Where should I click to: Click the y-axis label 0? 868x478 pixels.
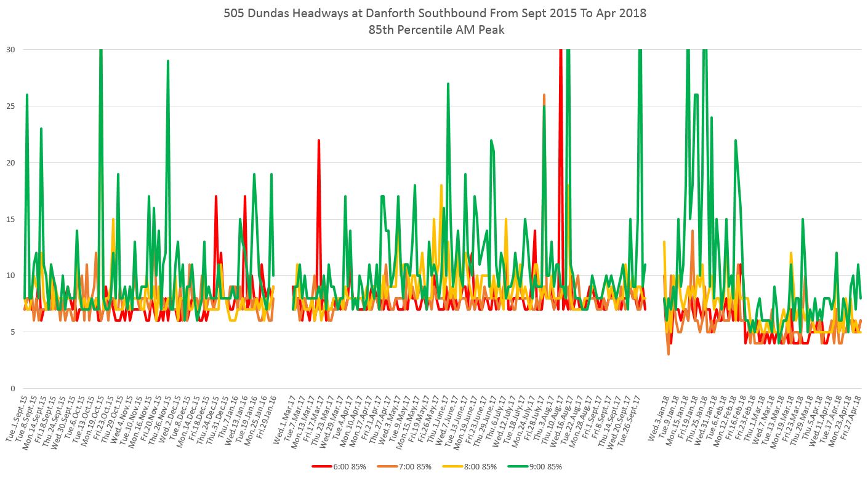pos(11,389)
